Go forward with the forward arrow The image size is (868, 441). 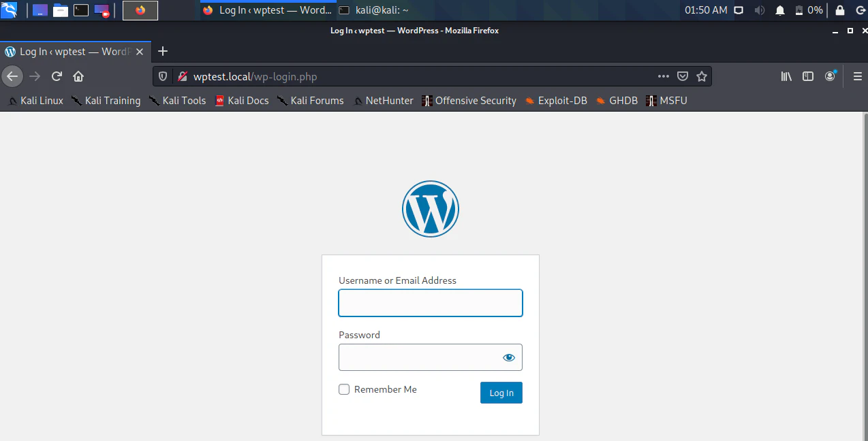click(x=35, y=76)
